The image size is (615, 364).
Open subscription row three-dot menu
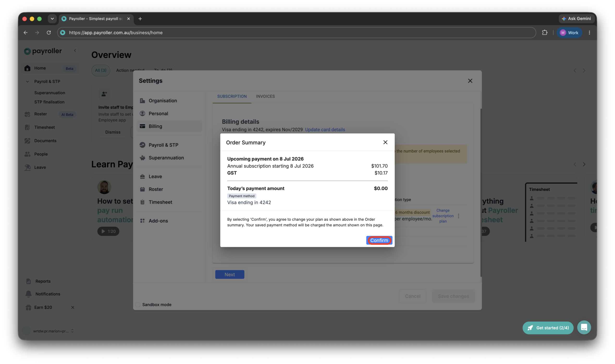[458, 216]
